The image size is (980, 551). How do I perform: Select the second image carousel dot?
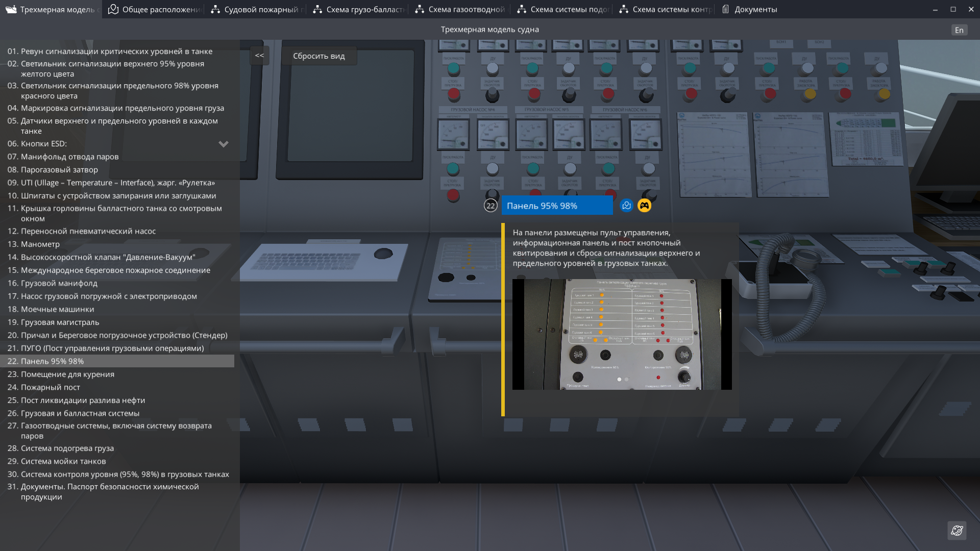click(x=627, y=379)
